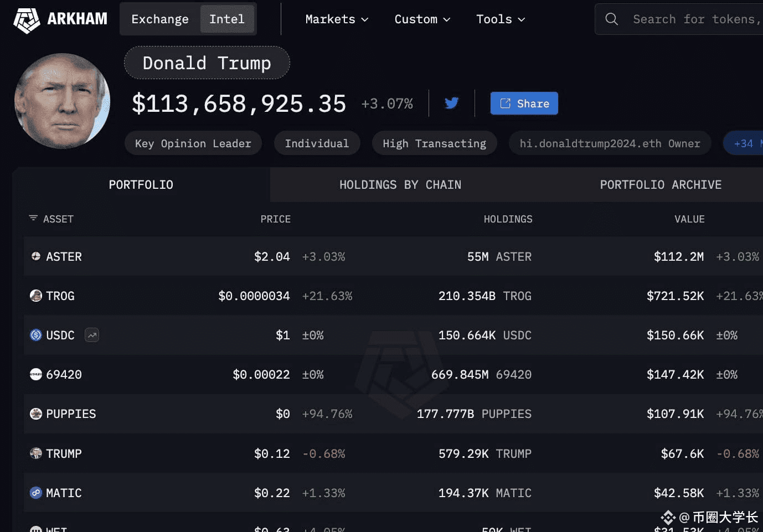This screenshot has width=763, height=532.
Task: Expand the Tools dropdown menu
Action: [x=501, y=19]
